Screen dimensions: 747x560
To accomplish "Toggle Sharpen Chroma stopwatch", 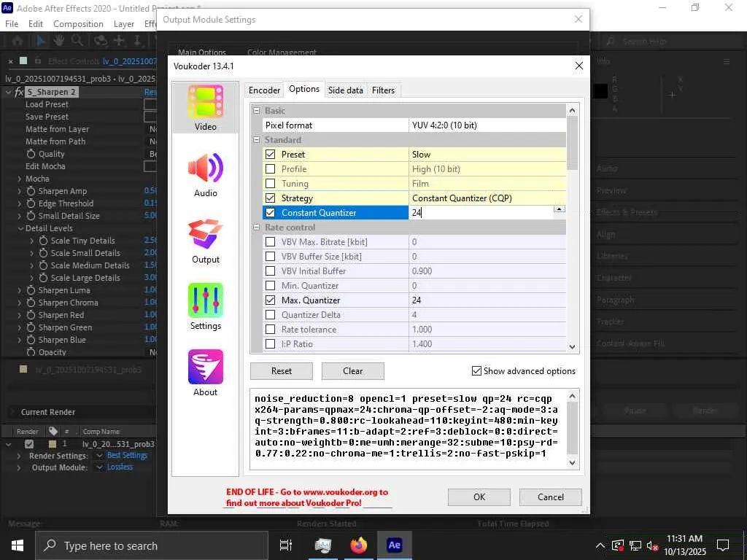I will 31,303.
